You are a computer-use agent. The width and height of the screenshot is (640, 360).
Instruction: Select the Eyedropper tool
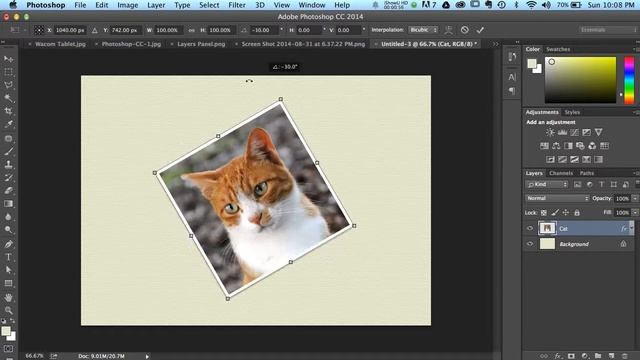tap(8, 124)
